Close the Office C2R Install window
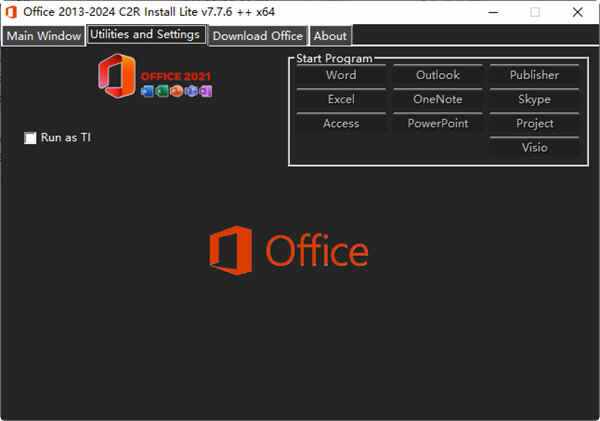The height and width of the screenshot is (421, 600). click(x=578, y=12)
